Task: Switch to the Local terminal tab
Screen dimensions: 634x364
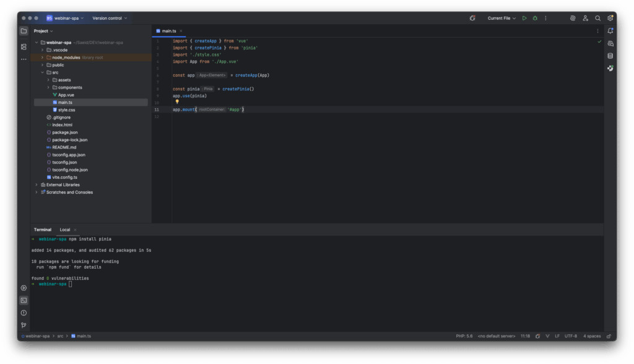Action: [64, 230]
